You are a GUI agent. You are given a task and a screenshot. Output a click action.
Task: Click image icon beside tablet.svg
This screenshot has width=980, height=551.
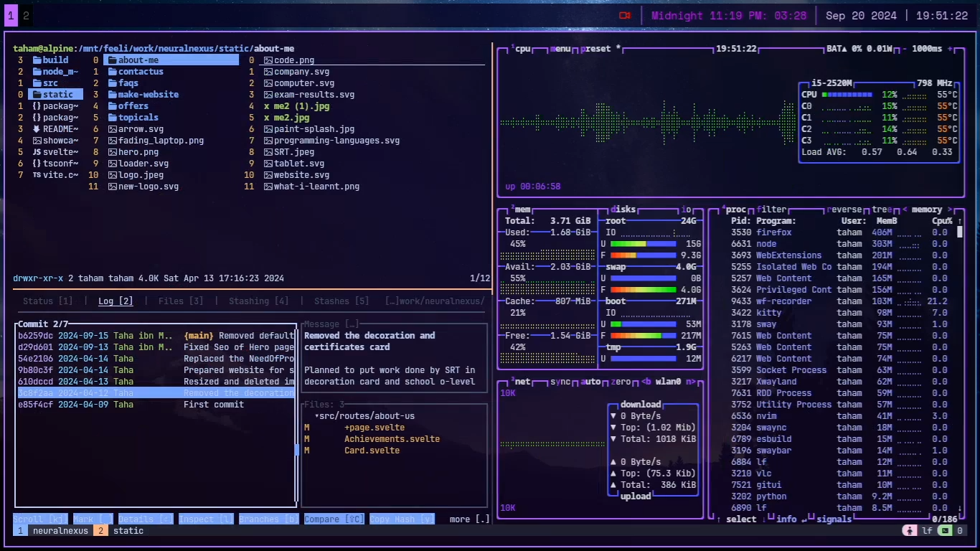tap(268, 164)
